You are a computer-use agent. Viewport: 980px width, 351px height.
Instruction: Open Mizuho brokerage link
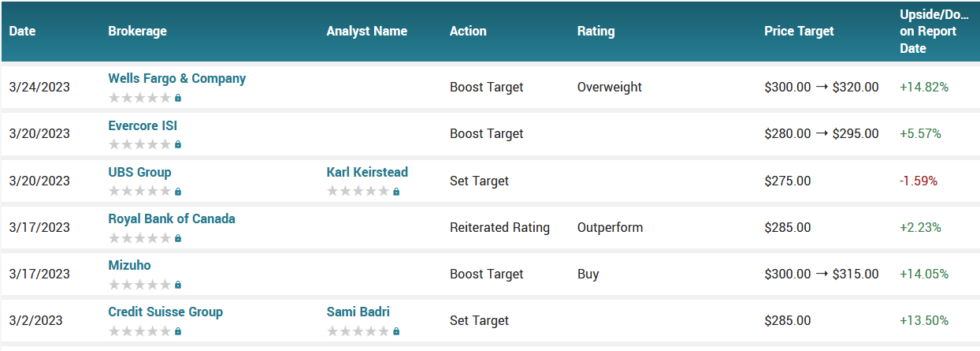129,265
